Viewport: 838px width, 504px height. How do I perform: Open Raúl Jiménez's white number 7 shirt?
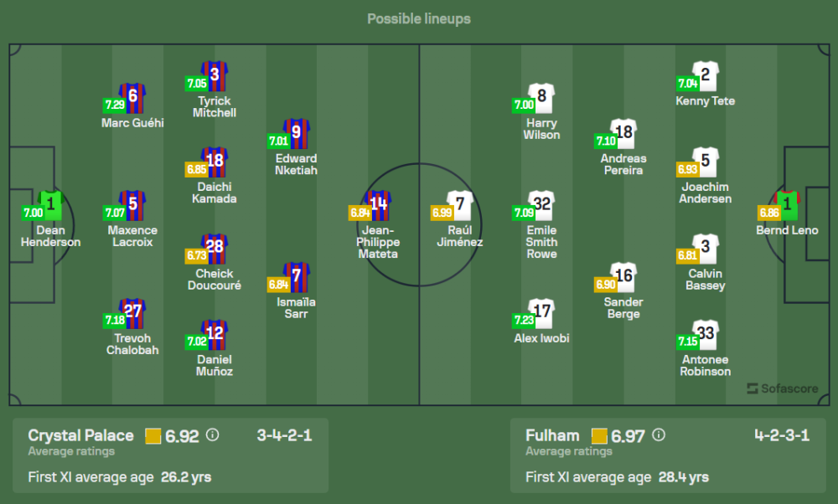click(x=460, y=204)
